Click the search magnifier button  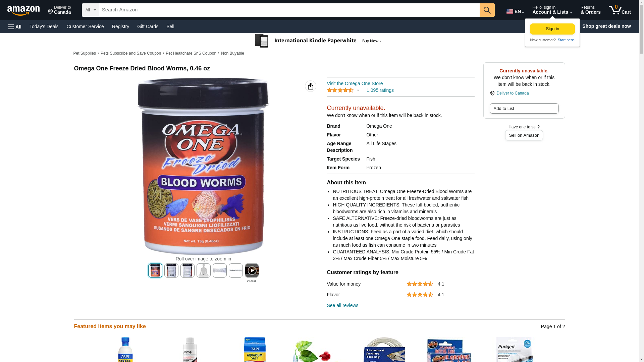tap(487, 10)
